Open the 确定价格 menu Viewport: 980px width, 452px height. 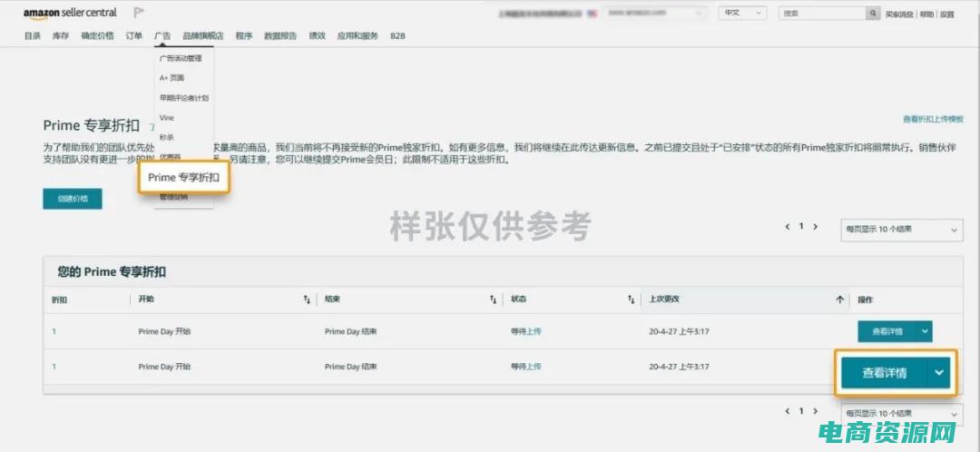point(97,36)
